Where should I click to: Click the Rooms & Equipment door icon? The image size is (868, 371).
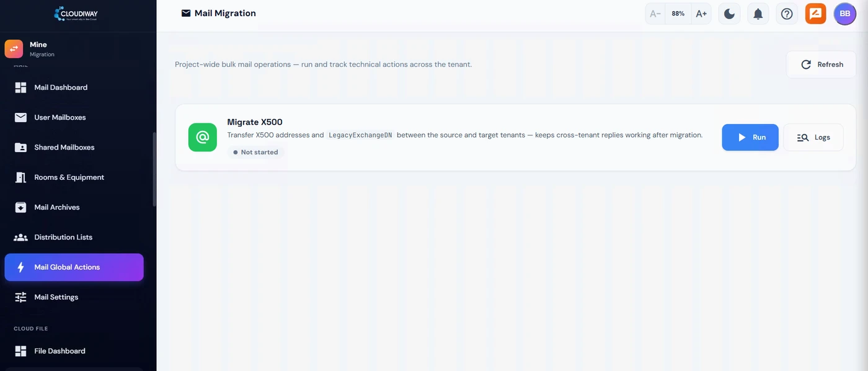(x=20, y=177)
